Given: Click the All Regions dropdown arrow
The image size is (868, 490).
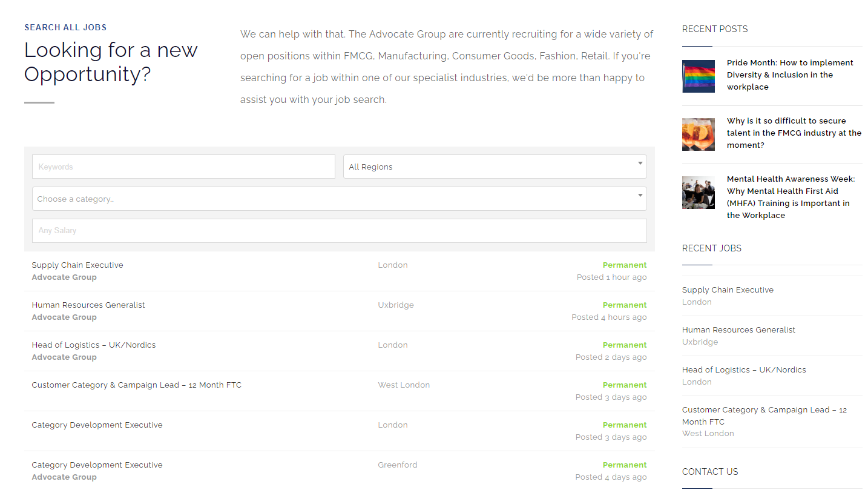Looking at the screenshot, I should coord(640,164).
